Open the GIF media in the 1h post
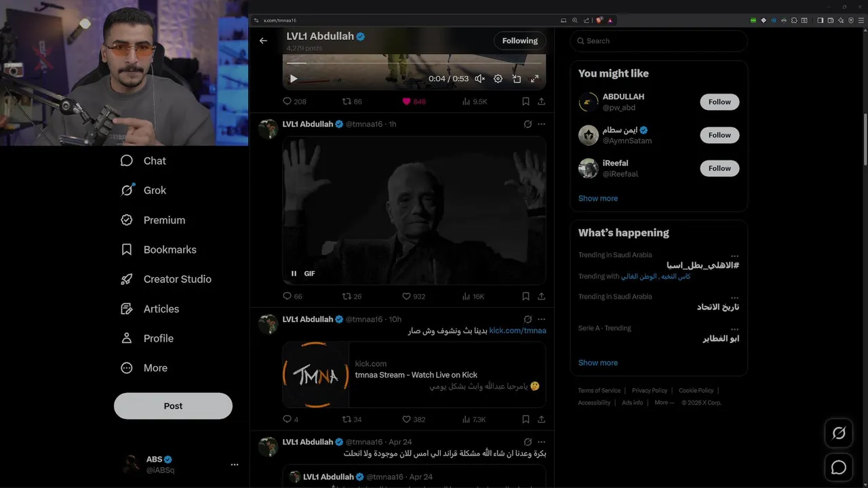Screen dimensions: 868x488 point(414,210)
